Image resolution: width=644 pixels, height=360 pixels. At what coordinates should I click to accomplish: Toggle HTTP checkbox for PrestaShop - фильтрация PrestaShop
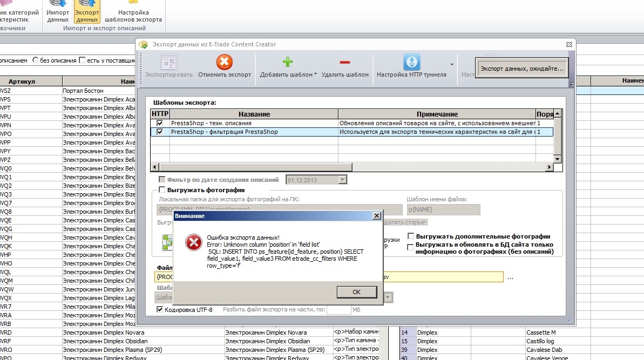click(160, 132)
